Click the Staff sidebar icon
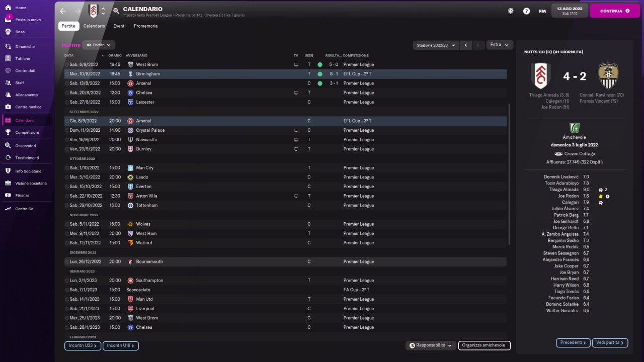644x362 pixels. (8, 82)
